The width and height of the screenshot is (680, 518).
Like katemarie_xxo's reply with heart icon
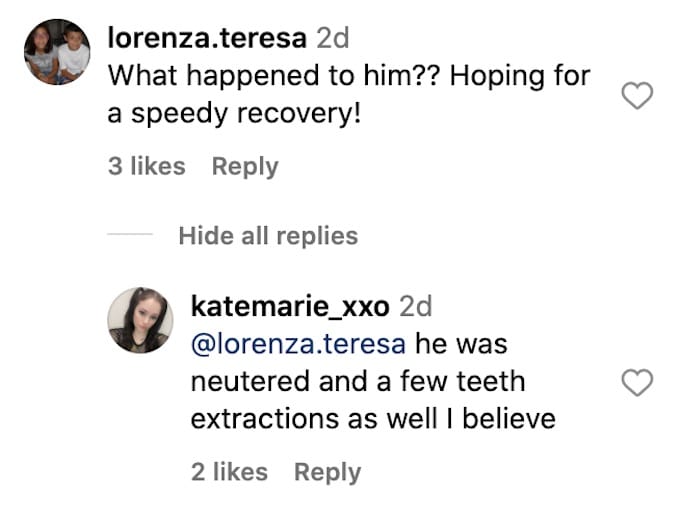tap(637, 382)
